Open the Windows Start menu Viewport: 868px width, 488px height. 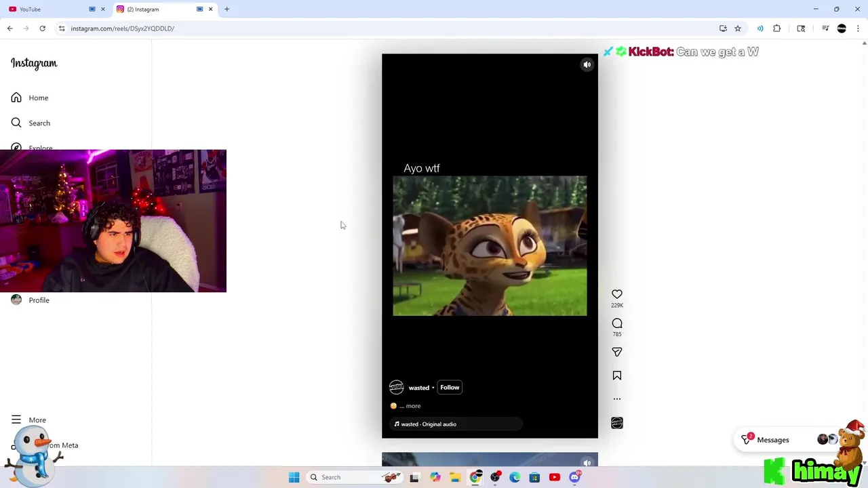[294, 477]
